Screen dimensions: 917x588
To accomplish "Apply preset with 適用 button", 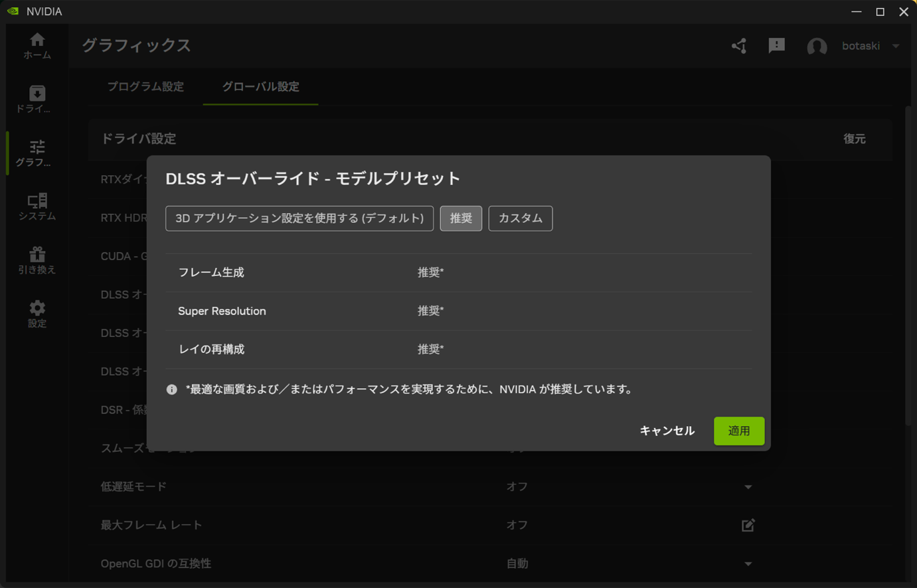I will click(739, 431).
